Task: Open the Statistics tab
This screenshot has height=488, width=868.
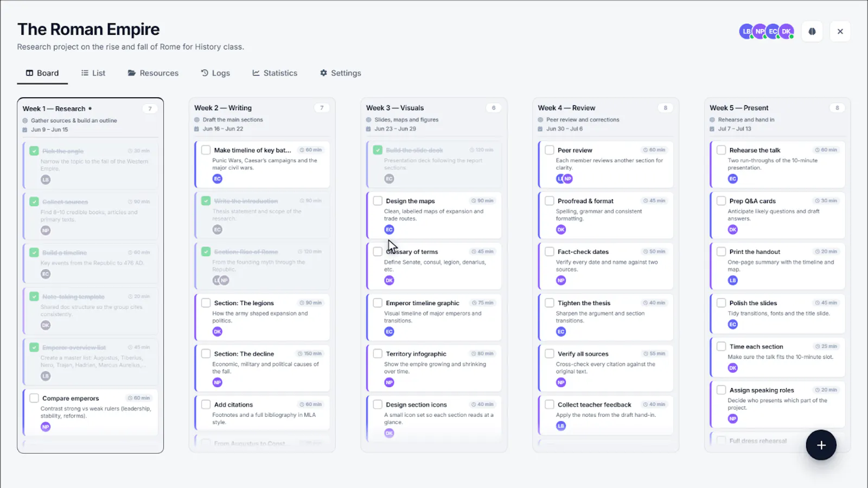Action: coord(275,73)
